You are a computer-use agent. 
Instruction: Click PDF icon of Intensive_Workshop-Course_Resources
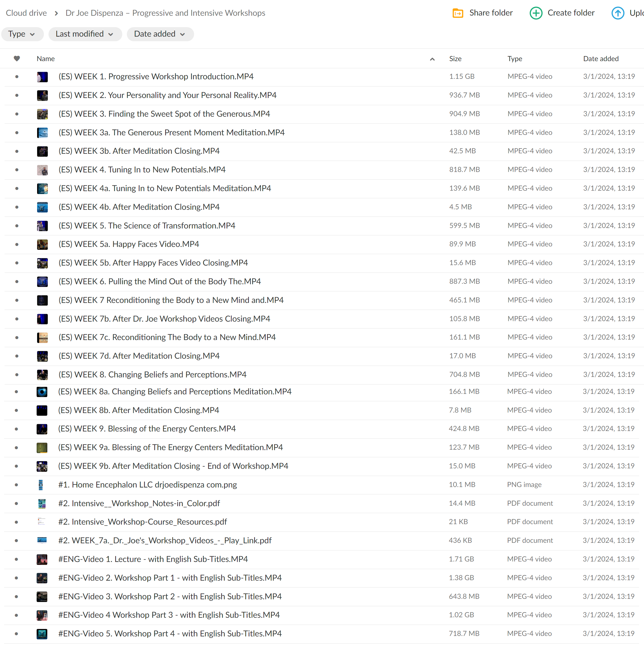click(41, 521)
